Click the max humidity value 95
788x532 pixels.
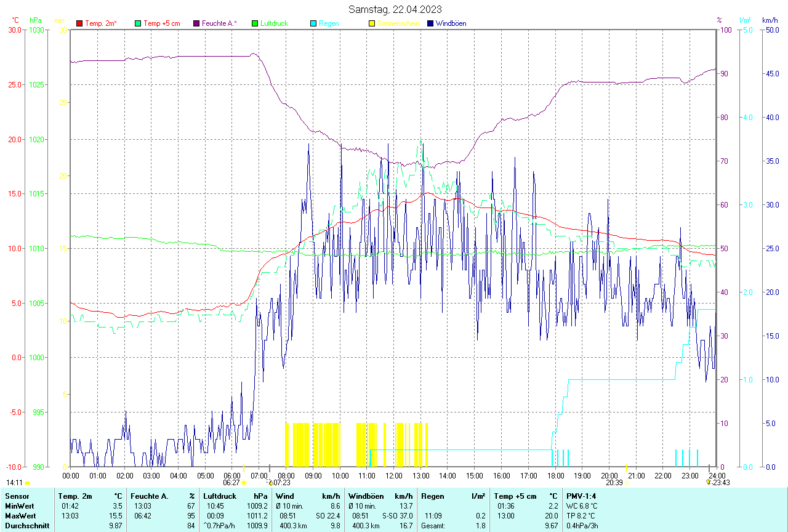click(191, 515)
